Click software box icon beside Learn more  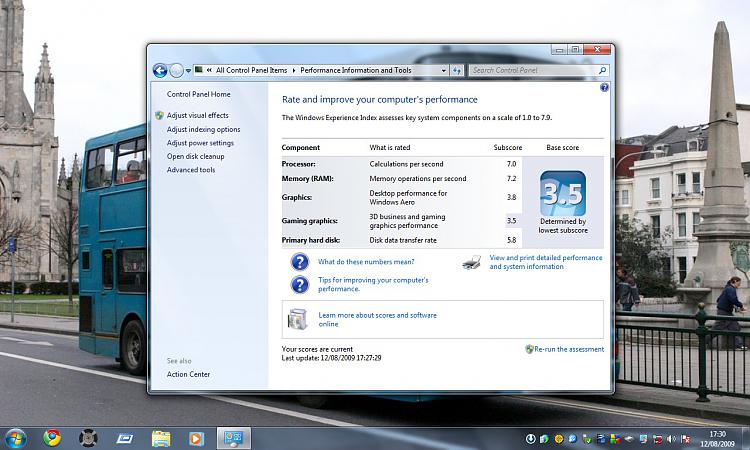point(297,319)
